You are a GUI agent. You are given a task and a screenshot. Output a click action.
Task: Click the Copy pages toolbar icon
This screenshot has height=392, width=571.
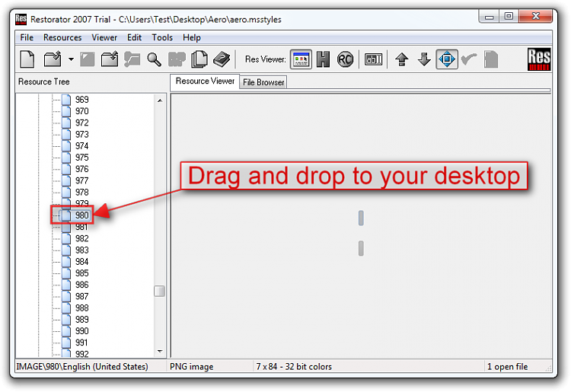point(199,59)
